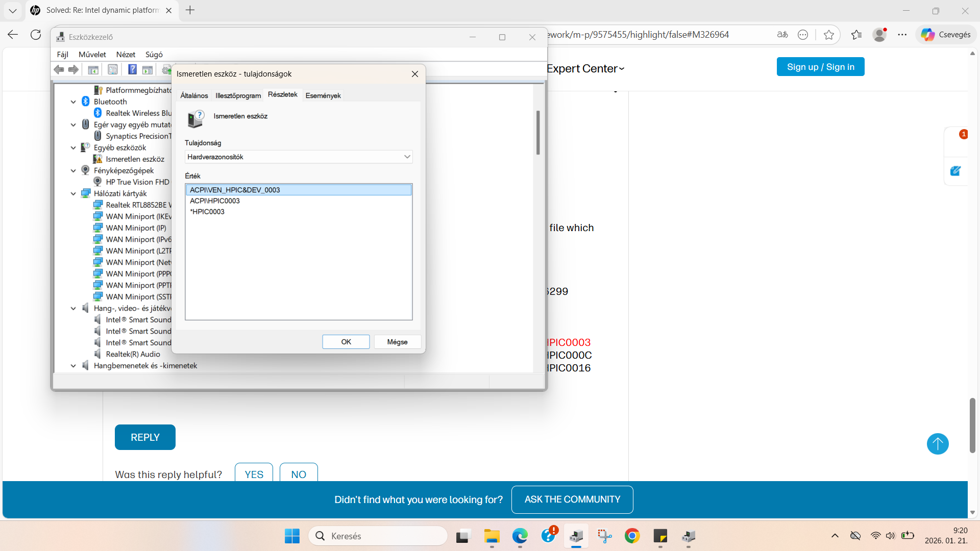Screen dimensions: 980x551
Task: Click ASK THE COMMUNITY button
Action: (572, 499)
